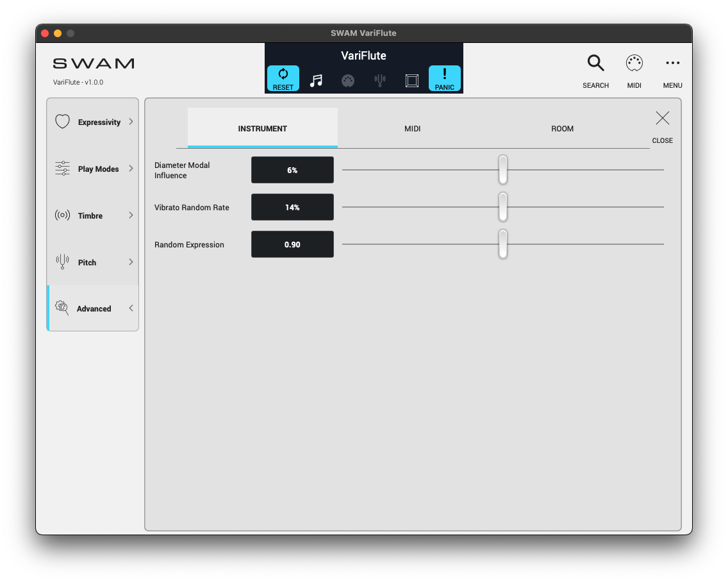This screenshot has height=582, width=728.
Task: Expand the Timbre section
Action: pyautogui.click(x=93, y=215)
